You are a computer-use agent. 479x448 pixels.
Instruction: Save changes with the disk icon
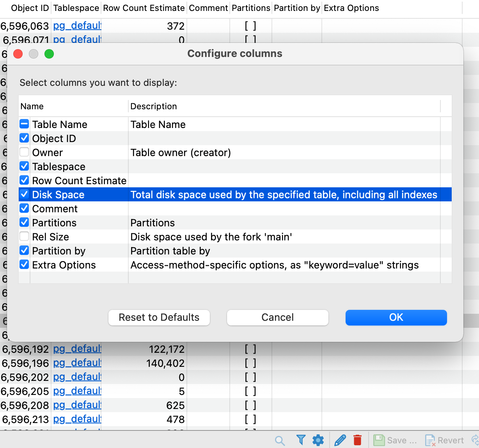[379, 440]
